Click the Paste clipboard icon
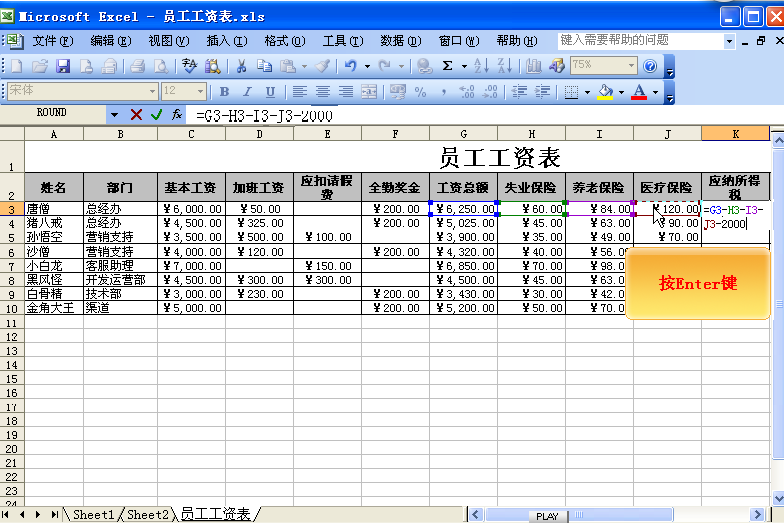Screen dimensions: 784x523 (x=288, y=66)
